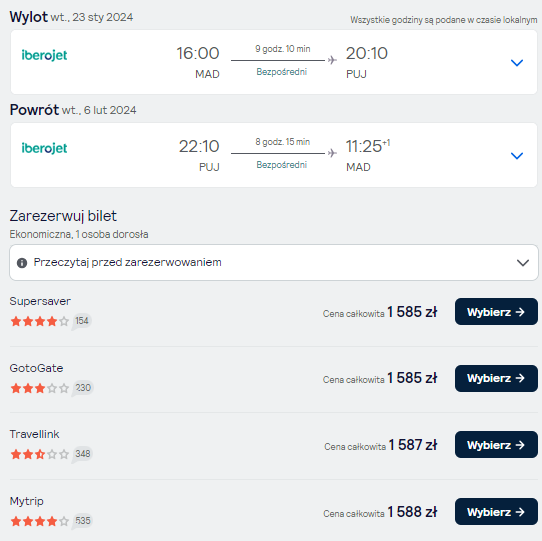Open GotoGate star rating
The height and width of the screenshot is (541, 542).
tap(40, 388)
